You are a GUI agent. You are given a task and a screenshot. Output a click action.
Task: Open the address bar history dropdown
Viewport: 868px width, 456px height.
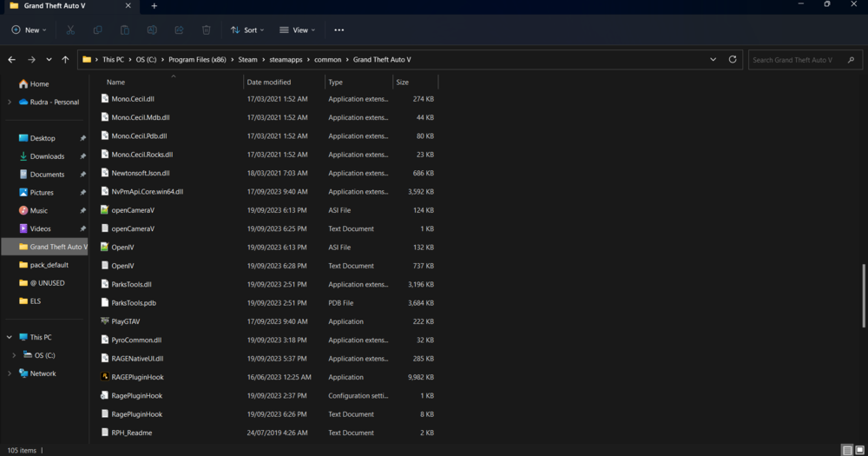click(713, 59)
